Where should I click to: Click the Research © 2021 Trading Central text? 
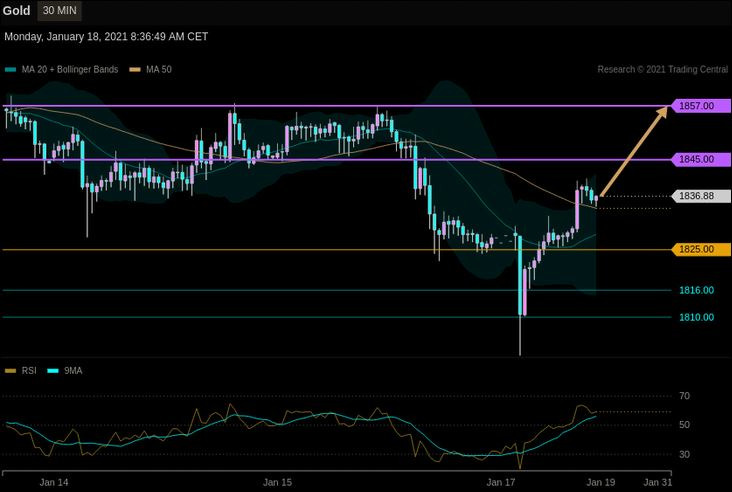click(662, 70)
